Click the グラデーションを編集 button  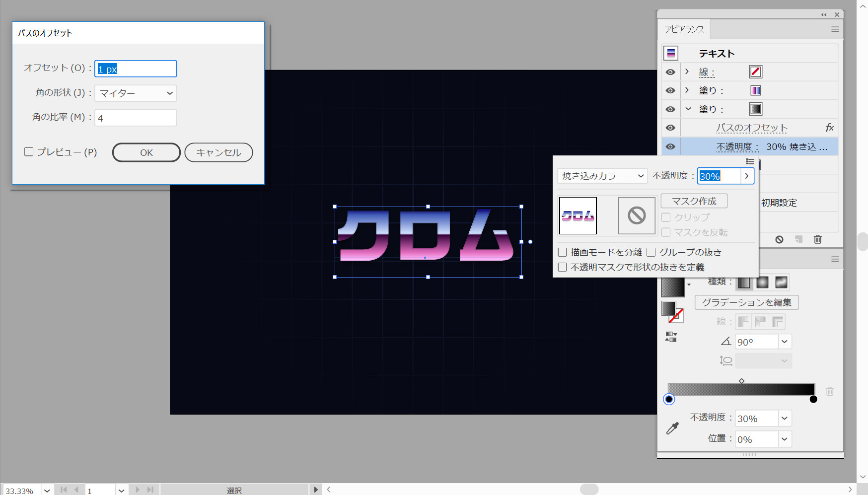click(746, 302)
